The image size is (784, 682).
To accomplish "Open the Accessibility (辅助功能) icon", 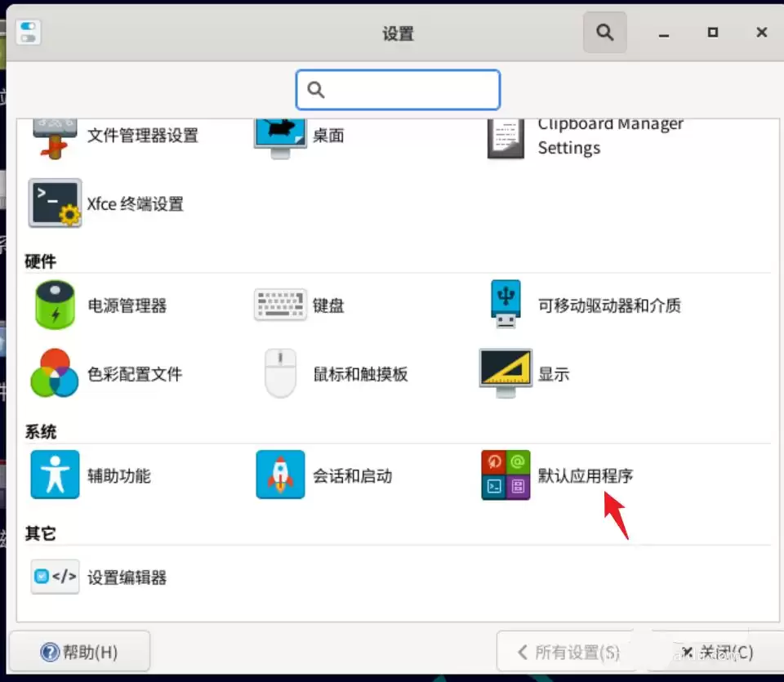I will (x=55, y=475).
